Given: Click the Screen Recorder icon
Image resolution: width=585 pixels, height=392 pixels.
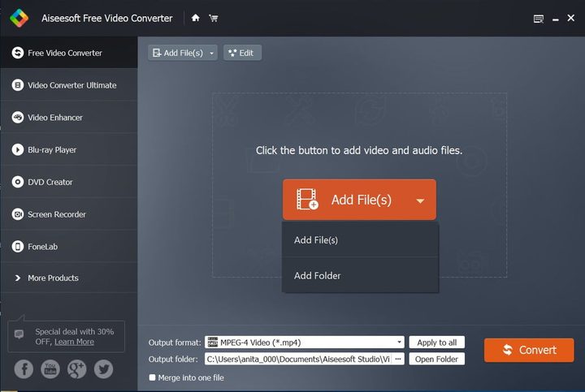Looking at the screenshot, I should (x=18, y=214).
